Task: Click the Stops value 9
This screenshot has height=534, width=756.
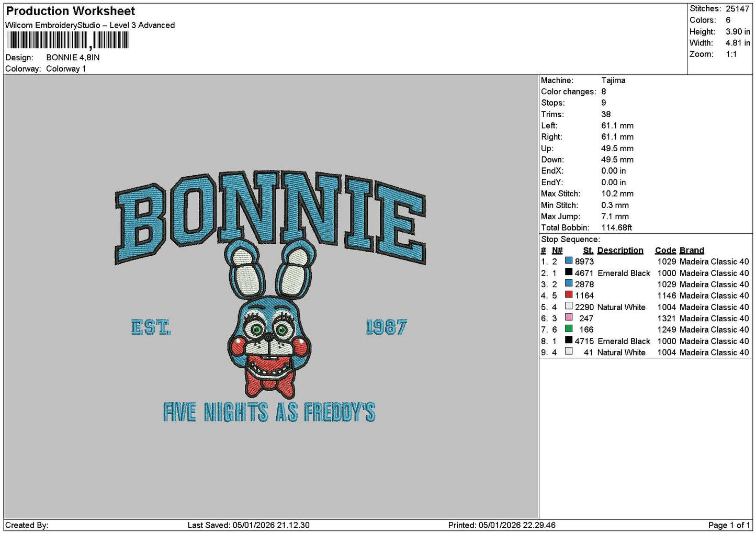Action: [x=604, y=103]
